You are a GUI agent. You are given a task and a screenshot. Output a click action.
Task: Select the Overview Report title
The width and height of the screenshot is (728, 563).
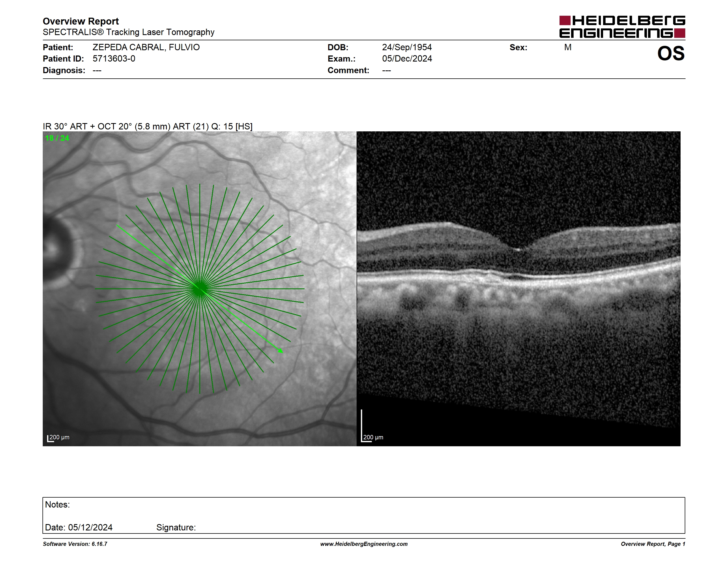coord(81,21)
